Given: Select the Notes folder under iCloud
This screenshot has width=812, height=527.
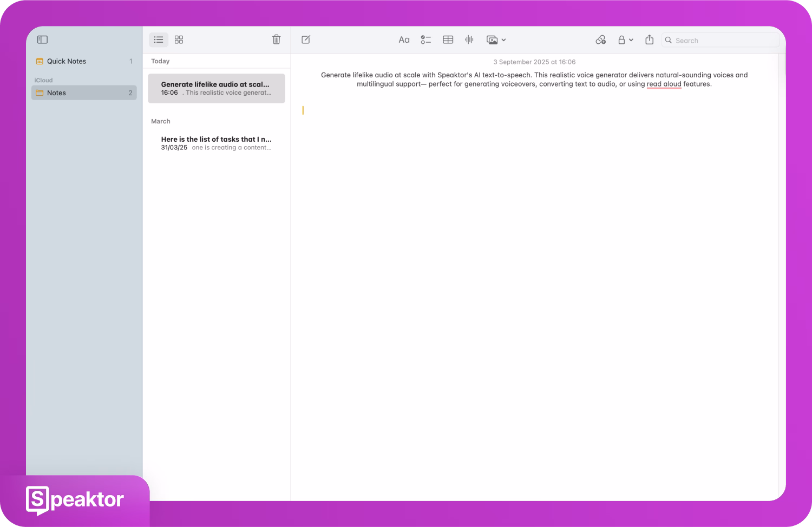Looking at the screenshot, I should 57,93.
